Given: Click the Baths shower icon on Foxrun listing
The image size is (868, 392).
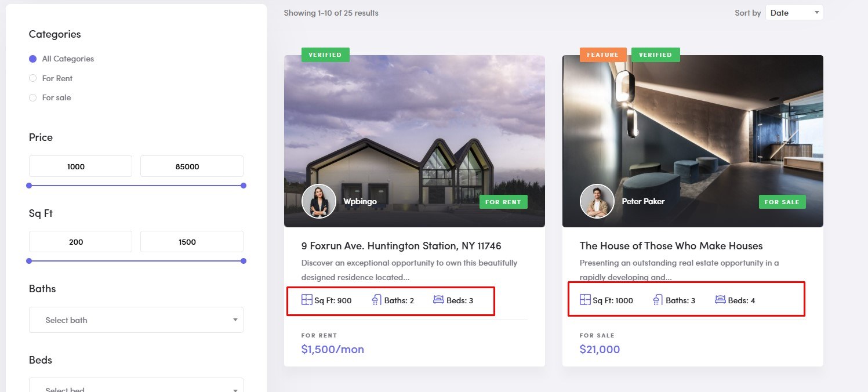Looking at the screenshot, I should pos(376,300).
